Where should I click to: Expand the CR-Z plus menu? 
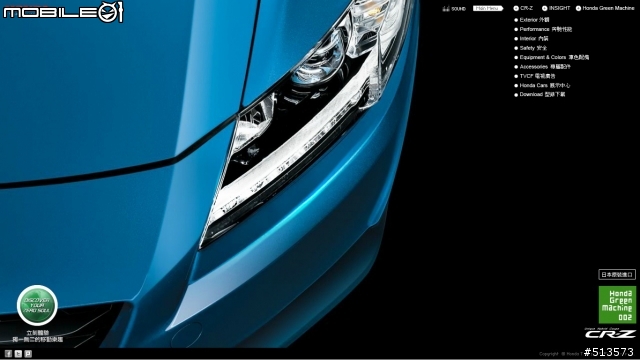[x=523, y=8]
